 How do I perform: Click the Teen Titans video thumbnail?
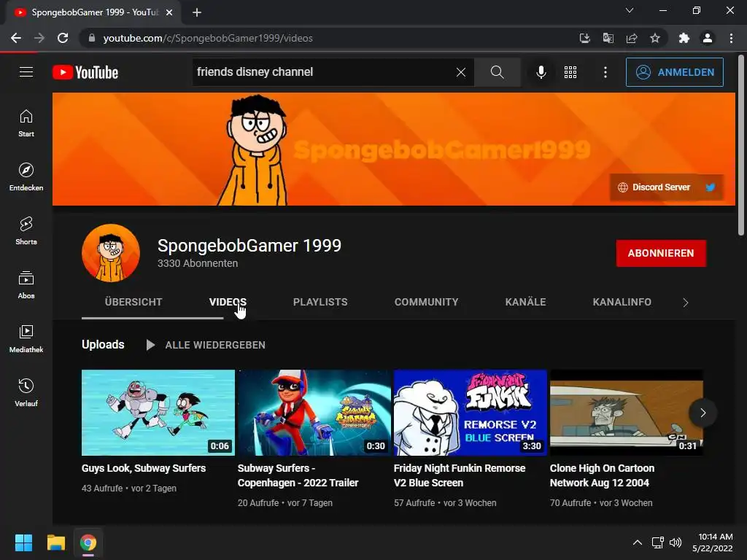coord(158,413)
